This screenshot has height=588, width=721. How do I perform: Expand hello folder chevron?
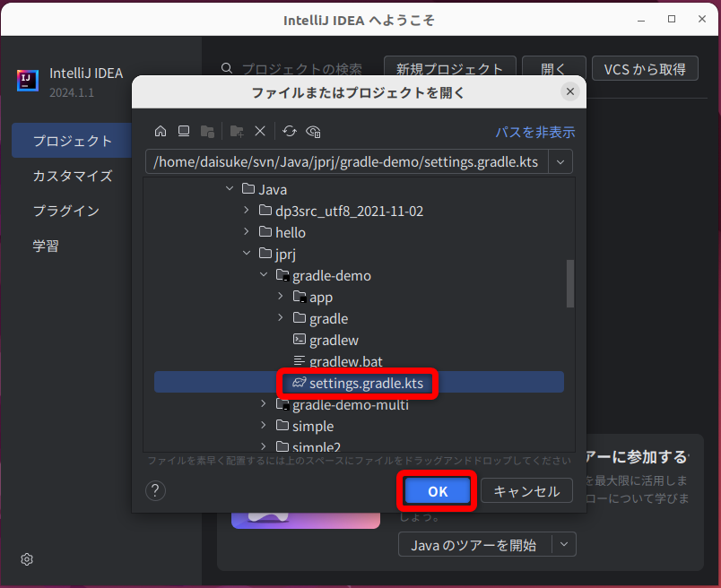(247, 231)
